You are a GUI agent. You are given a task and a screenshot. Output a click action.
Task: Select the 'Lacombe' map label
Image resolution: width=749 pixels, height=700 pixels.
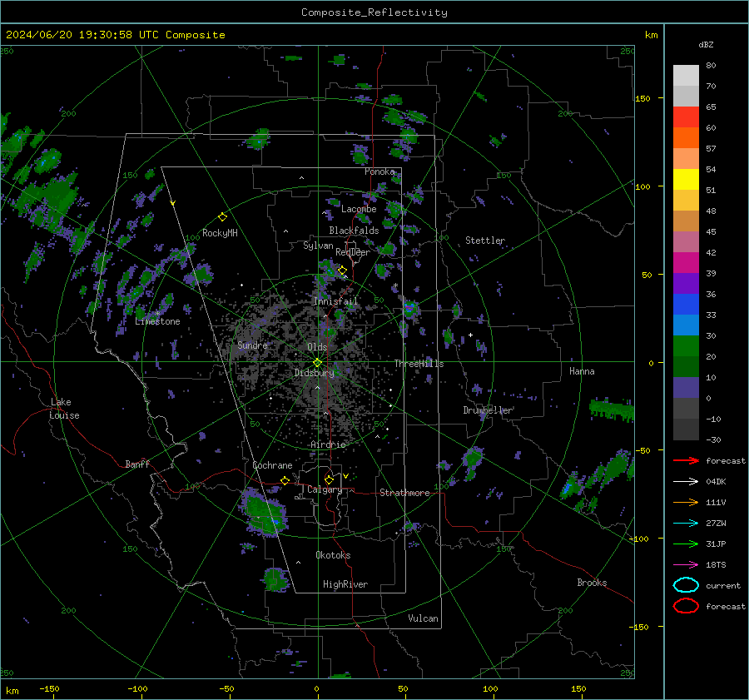(359, 209)
